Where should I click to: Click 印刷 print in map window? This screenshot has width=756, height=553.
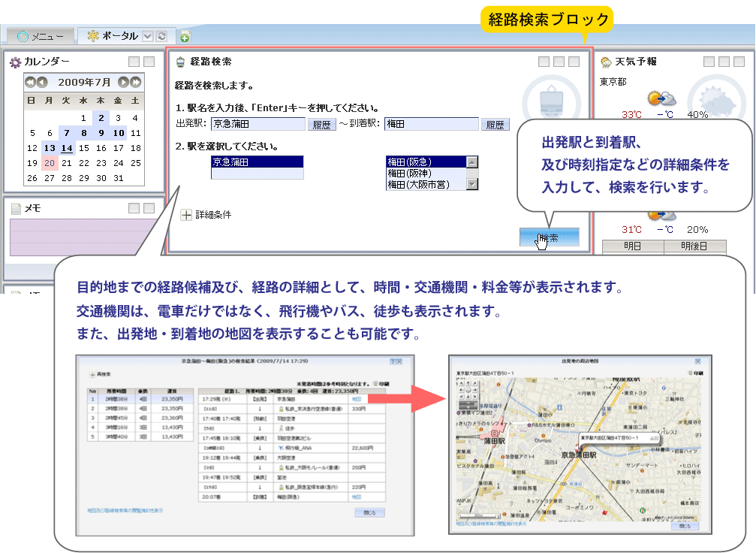tap(695, 373)
